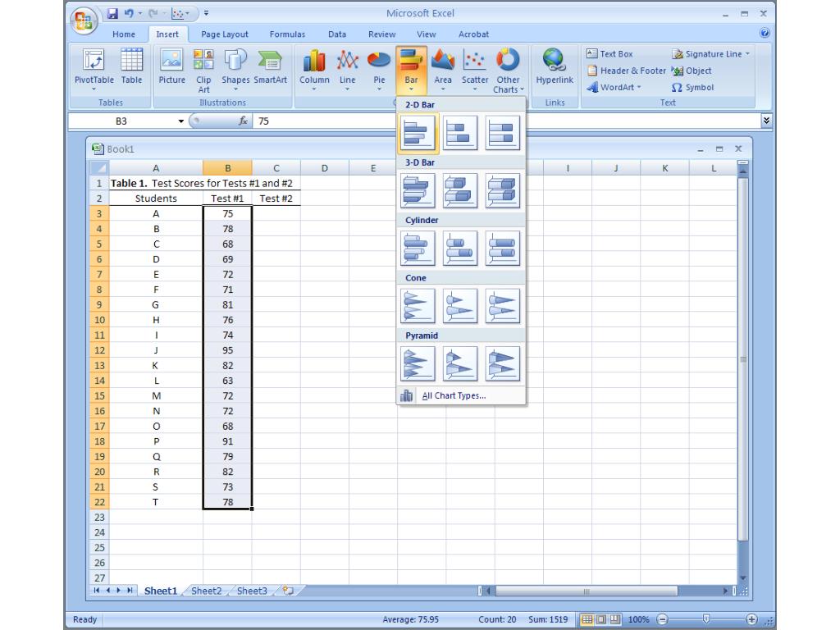
Task: Collapse the Bar chart dropdown
Action: point(411,70)
